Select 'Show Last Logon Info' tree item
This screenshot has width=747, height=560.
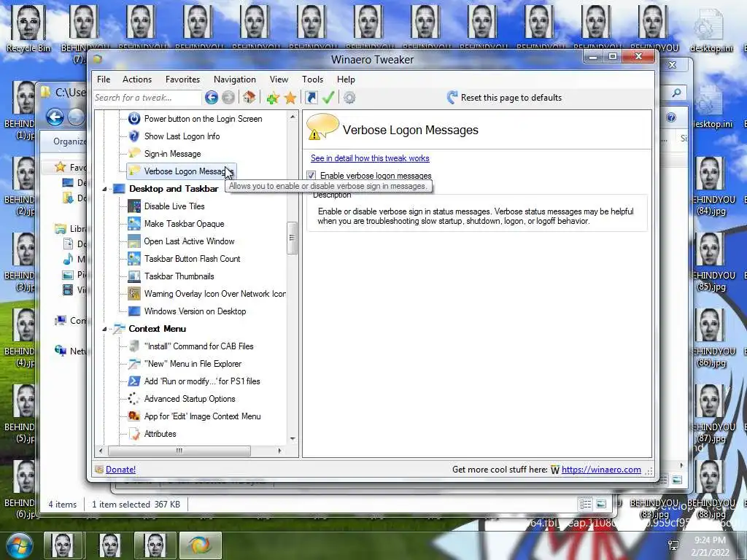[x=182, y=136]
